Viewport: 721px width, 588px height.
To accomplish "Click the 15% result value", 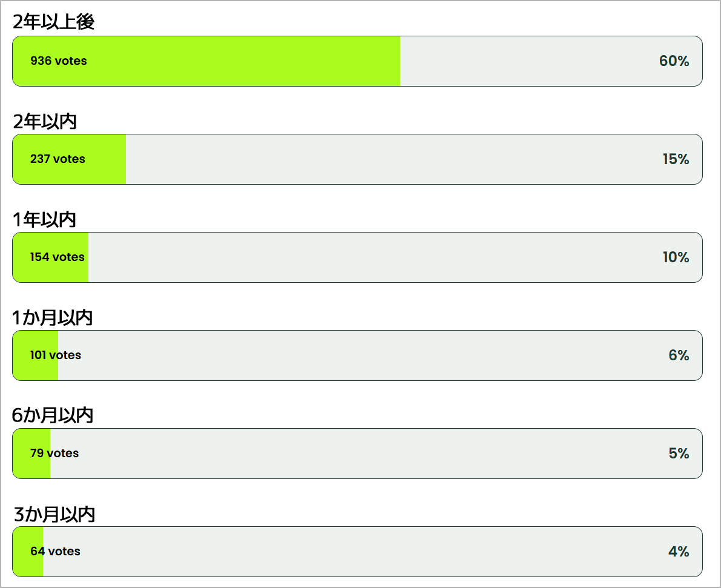I will pyautogui.click(x=676, y=159).
